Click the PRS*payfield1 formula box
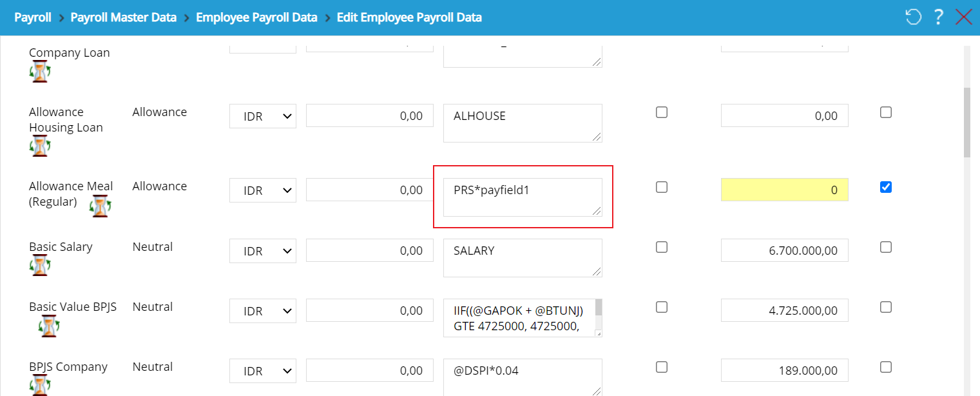980x396 pixels. coord(522,197)
